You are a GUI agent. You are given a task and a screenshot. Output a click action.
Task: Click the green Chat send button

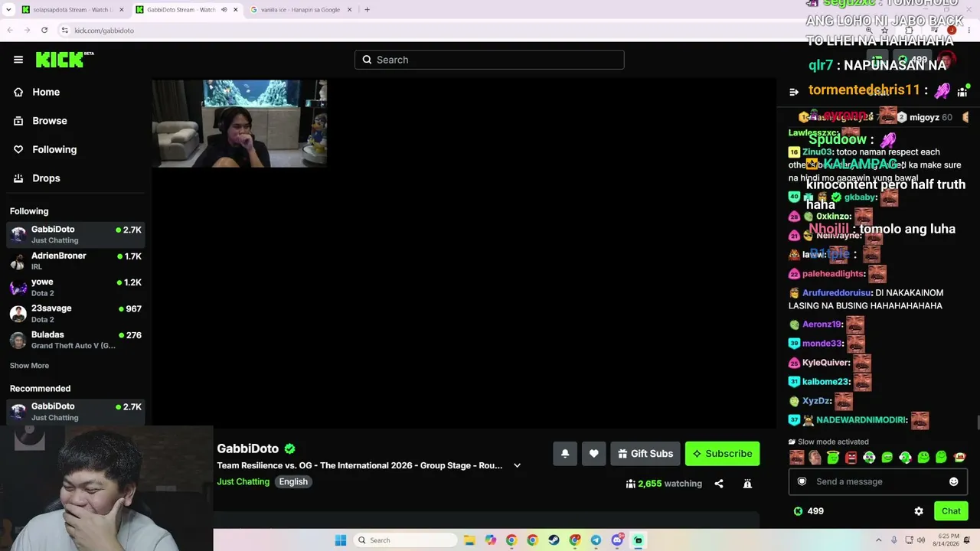951,511
